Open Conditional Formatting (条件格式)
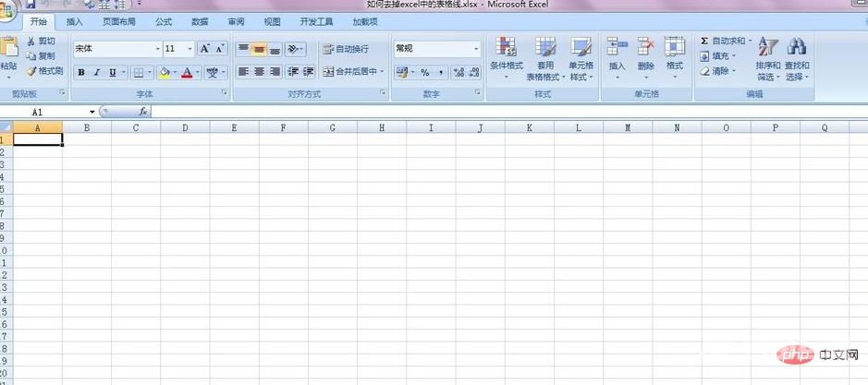The width and height of the screenshot is (868, 385). (x=506, y=55)
